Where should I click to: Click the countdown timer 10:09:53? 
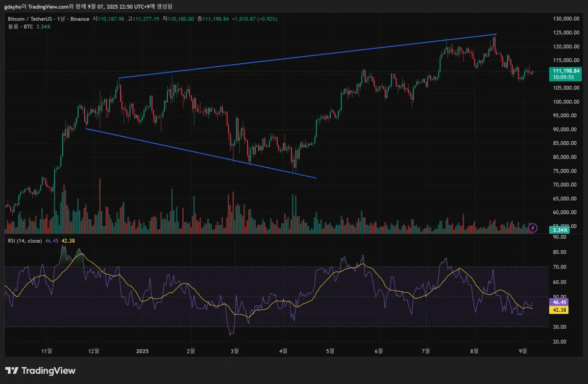pyautogui.click(x=563, y=77)
